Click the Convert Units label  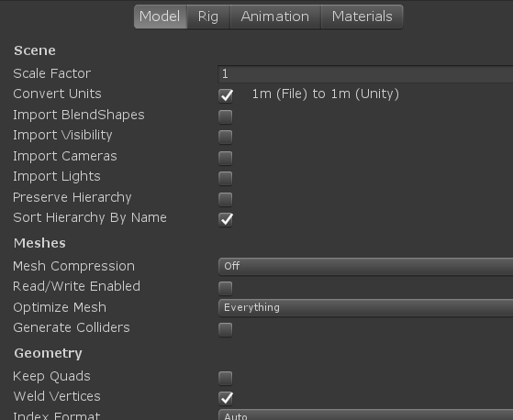pyautogui.click(x=57, y=94)
